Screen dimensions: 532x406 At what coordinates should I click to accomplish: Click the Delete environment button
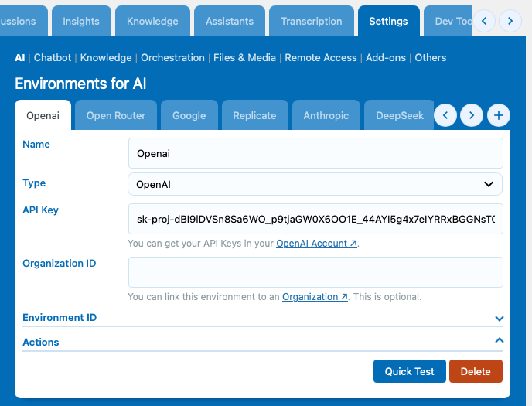pos(476,371)
